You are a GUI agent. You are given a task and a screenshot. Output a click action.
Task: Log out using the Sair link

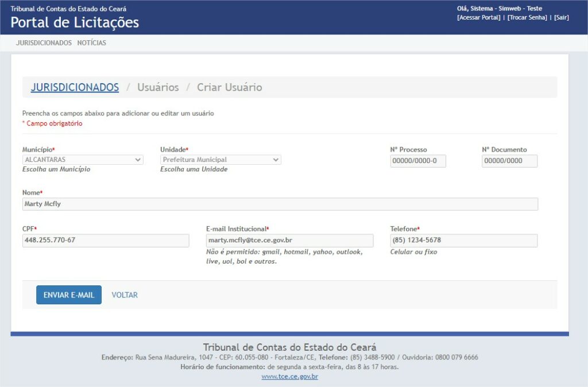coord(561,18)
